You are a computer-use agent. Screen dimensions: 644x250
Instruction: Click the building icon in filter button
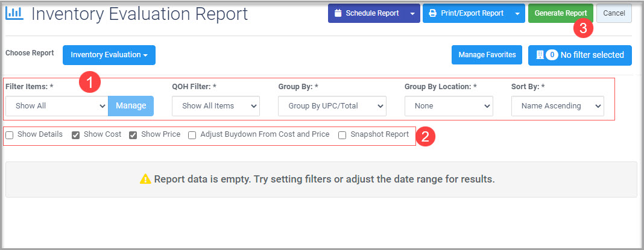point(540,55)
